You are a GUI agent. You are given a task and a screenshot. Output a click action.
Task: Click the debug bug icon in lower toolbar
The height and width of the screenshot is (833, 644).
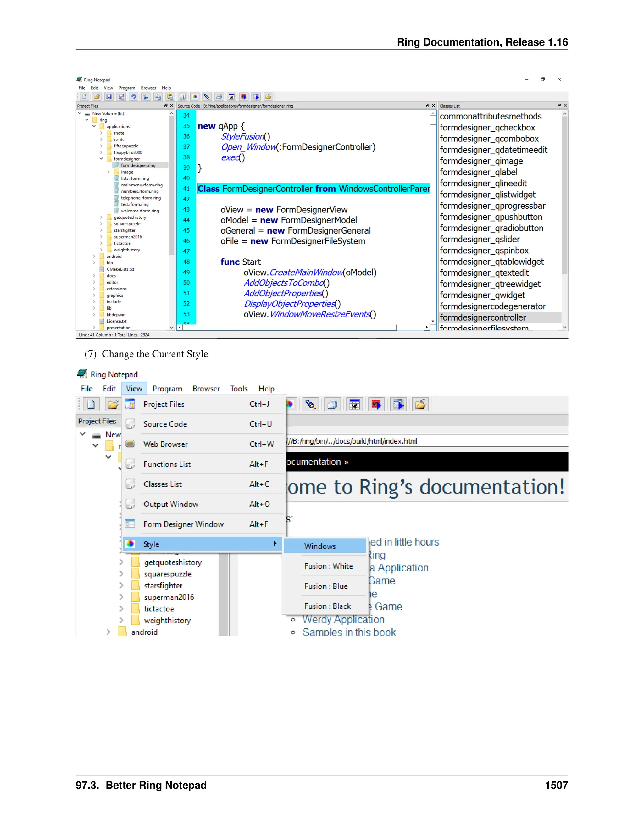tap(354, 404)
